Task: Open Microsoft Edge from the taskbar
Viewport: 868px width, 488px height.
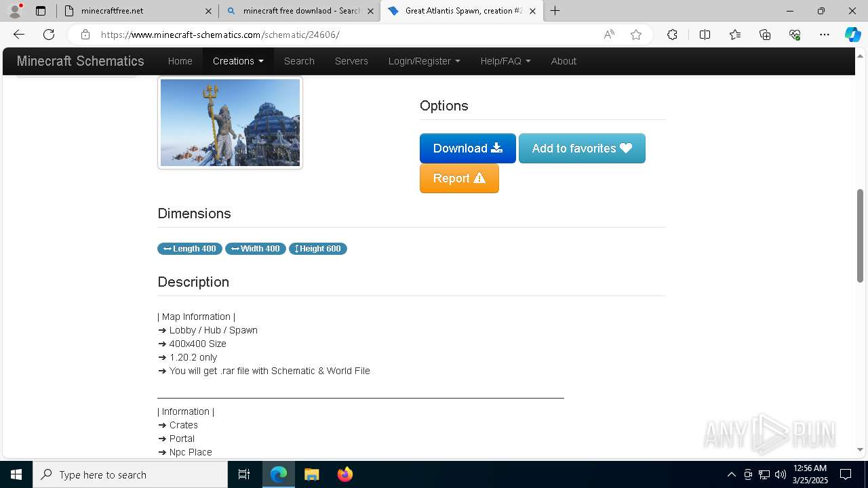Action: point(279,474)
